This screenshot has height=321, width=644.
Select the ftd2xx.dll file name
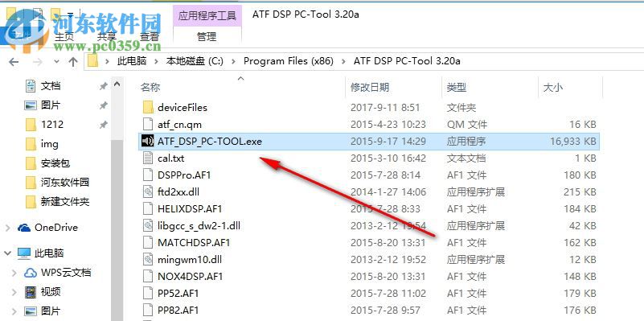[178, 192]
